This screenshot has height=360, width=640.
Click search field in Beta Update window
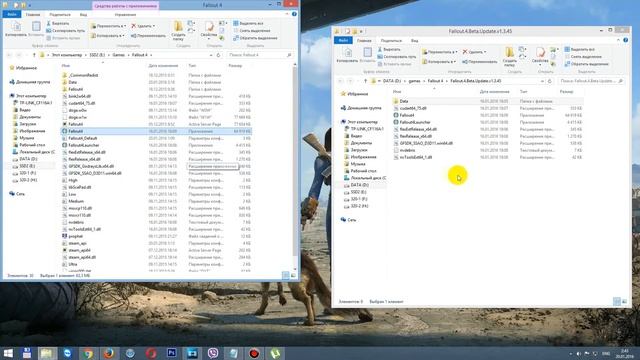click(x=591, y=81)
